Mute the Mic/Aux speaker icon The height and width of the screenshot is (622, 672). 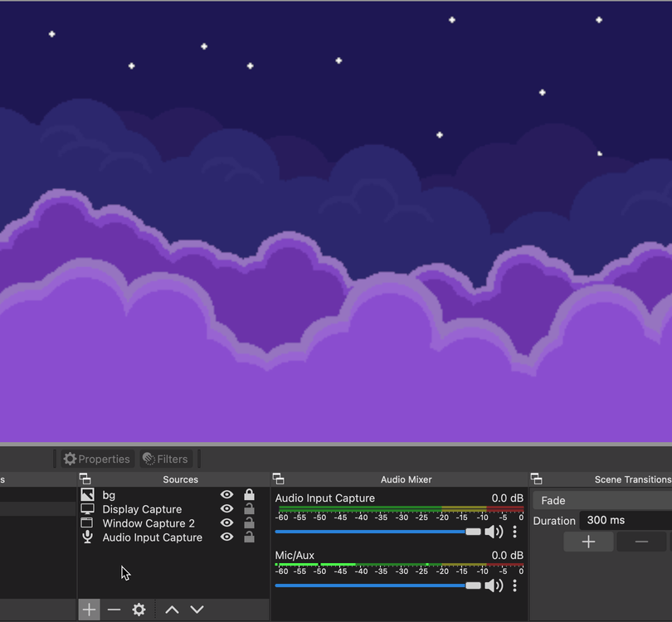coord(494,586)
